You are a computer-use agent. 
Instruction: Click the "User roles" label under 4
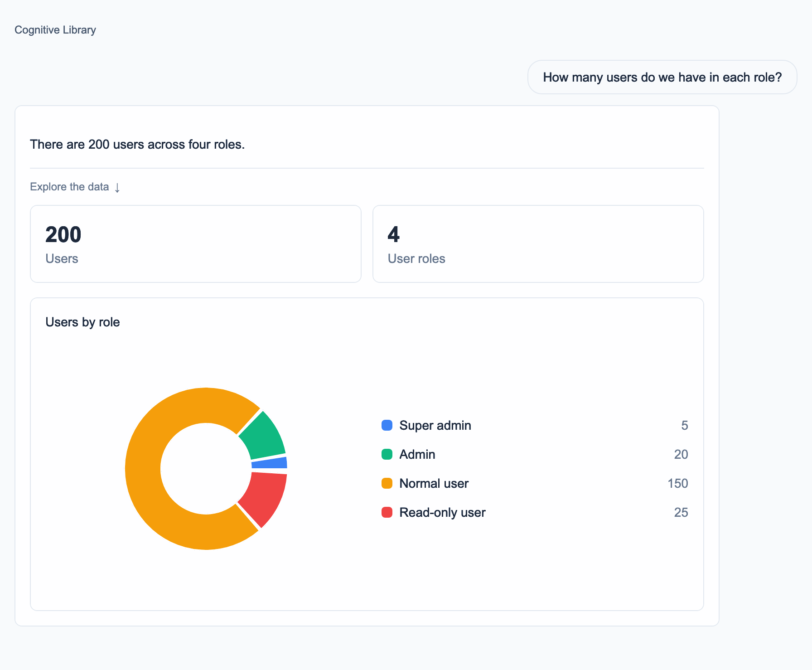[x=416, y=258]
